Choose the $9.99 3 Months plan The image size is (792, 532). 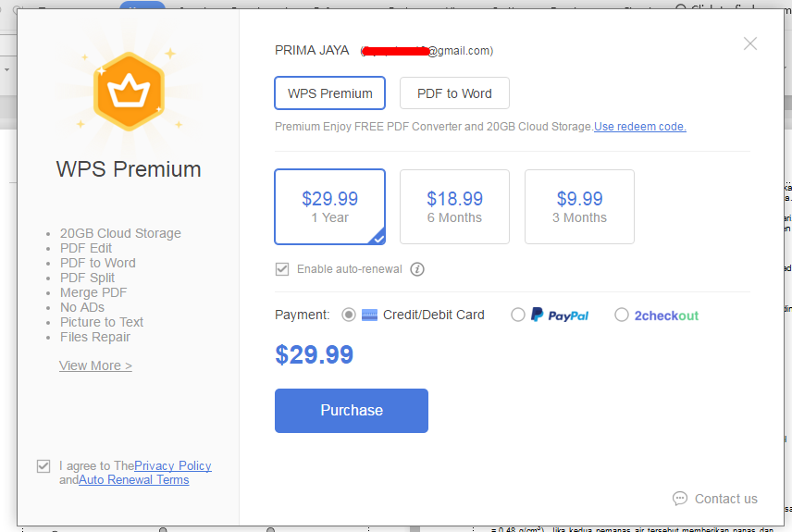[x=579, y=206]
